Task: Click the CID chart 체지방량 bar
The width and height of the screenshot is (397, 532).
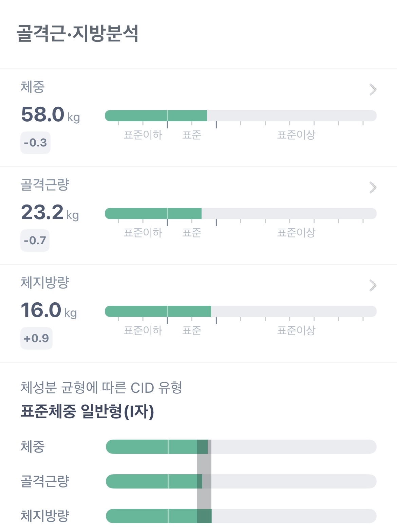Action: (x=241, y=516)
